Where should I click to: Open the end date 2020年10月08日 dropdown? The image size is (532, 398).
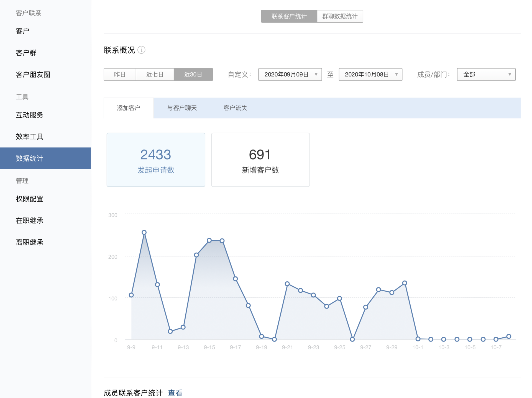point(370,75)
